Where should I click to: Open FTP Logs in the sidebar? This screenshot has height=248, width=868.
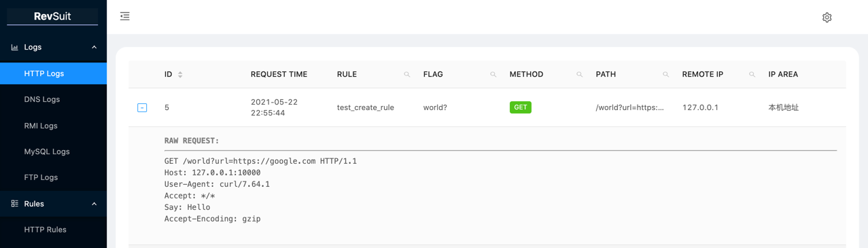(x=53, y=177)
